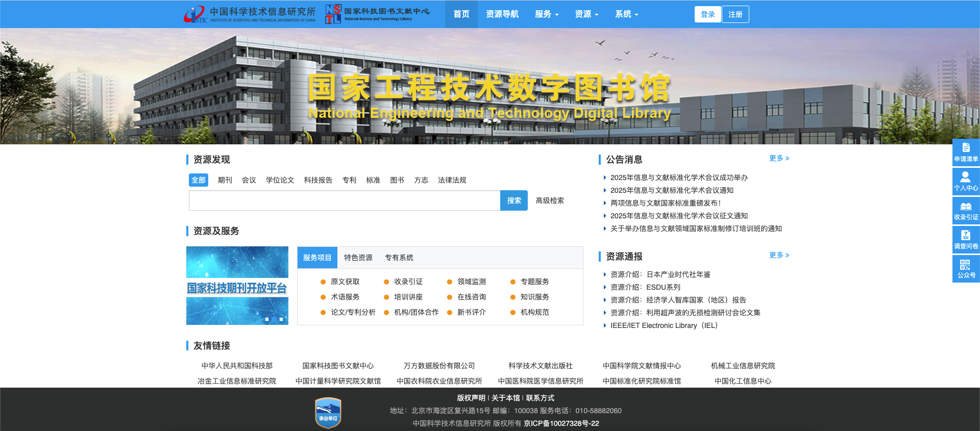
Task: Click 更多 next to 资源通报
Action: (779, 255)
